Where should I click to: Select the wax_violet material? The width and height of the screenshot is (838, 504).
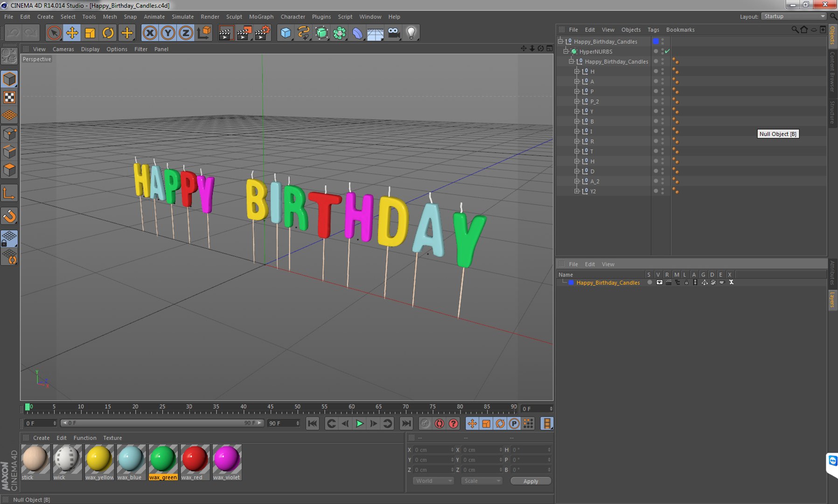pos(227,462)
